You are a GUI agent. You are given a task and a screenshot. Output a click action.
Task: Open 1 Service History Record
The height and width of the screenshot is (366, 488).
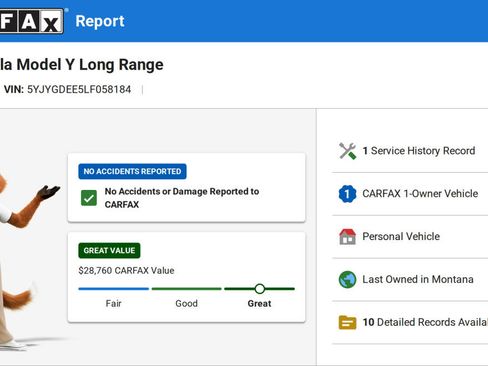tap(410, 151)
